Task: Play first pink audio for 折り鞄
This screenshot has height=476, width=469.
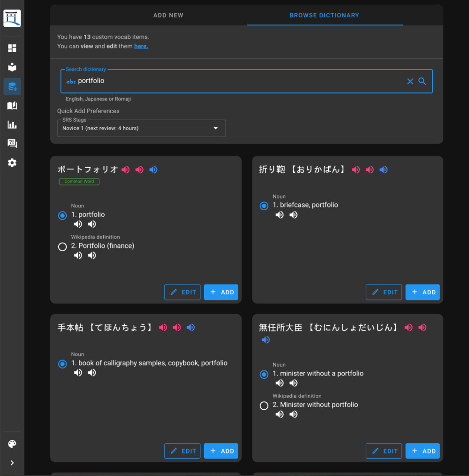Action: pos(356,169)
